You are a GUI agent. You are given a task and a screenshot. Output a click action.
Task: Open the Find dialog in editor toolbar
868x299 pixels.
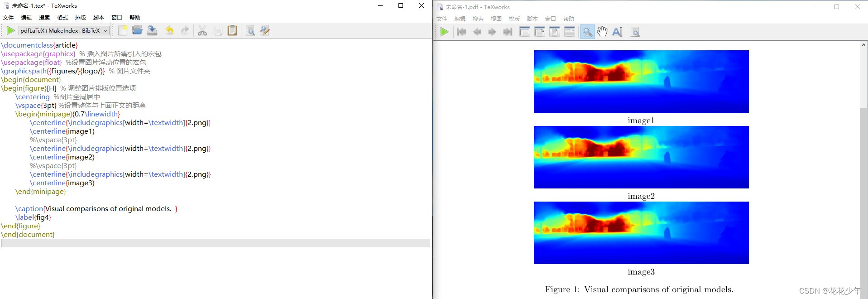point(250,31)
